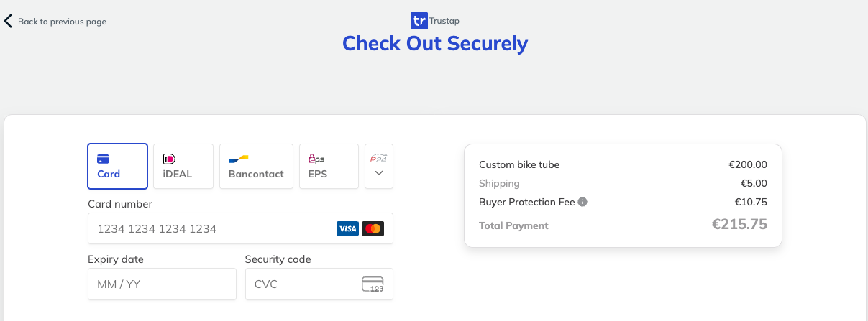Click the Visa logo in card field

pos(347,229)
